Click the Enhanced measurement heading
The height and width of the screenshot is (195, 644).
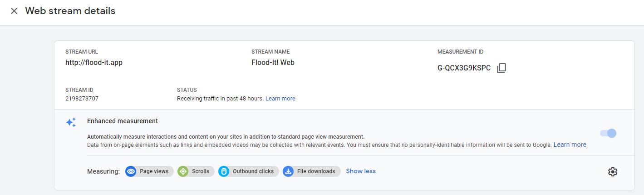[123, 121]
